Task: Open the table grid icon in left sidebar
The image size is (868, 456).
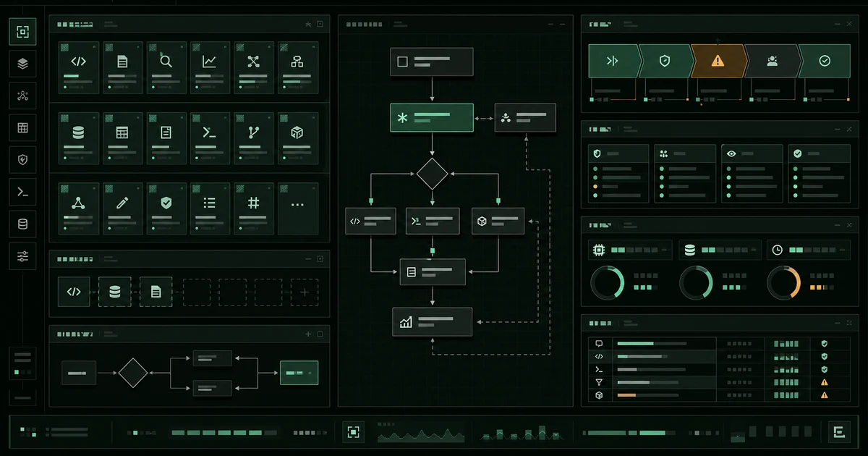Action: [23, 128]
